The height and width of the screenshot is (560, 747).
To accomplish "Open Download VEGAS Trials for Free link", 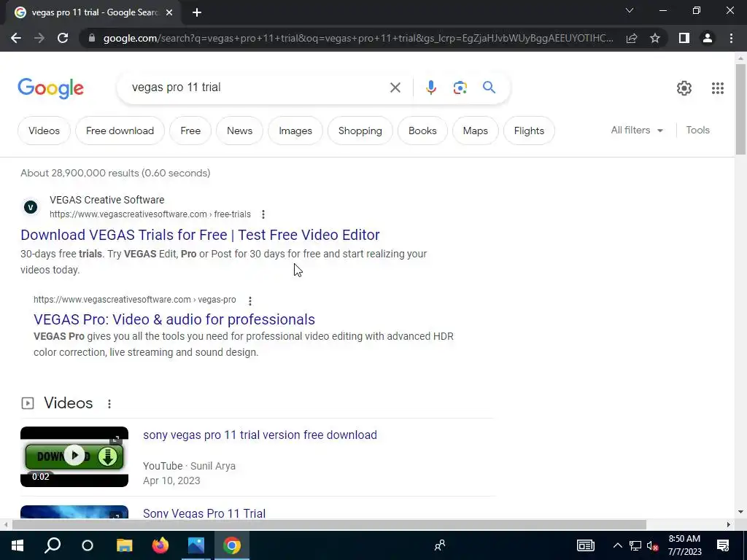I will (x=200, y=235).
